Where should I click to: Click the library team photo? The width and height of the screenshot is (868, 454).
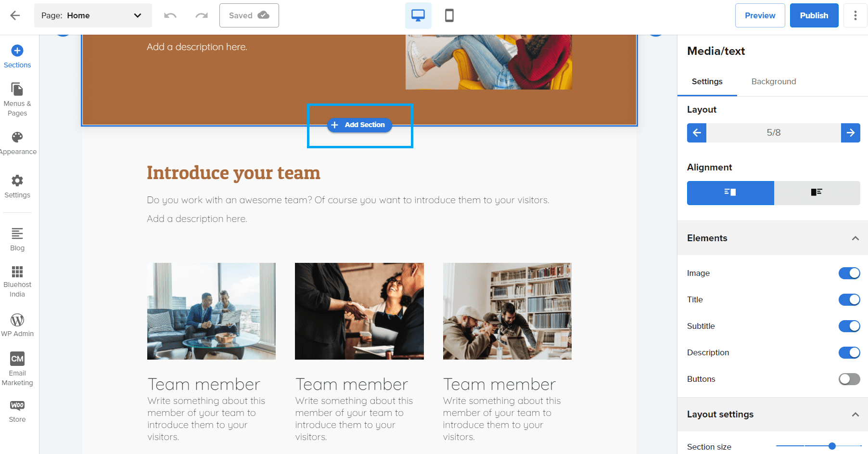pos(507,311)
